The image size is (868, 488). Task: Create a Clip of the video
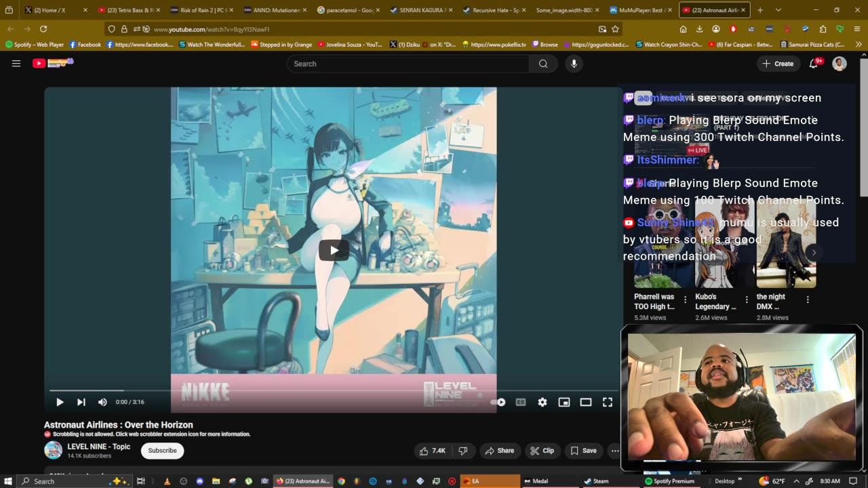click(542, 451)
